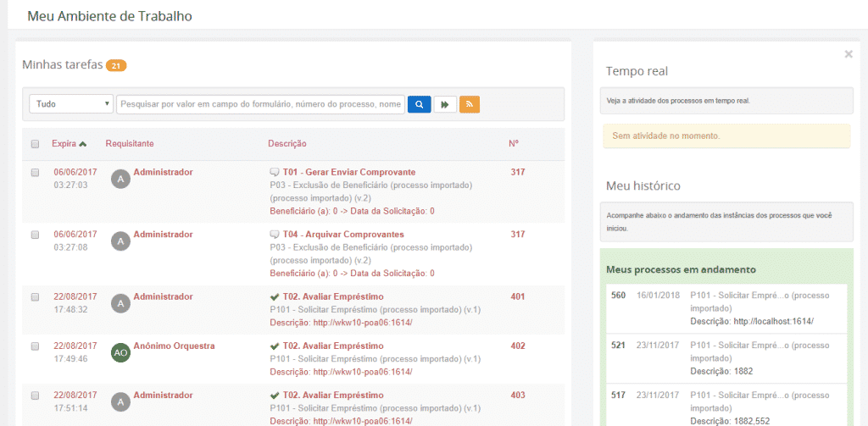Click task number 401
The image size is (868, 426).
pos(518,296)
